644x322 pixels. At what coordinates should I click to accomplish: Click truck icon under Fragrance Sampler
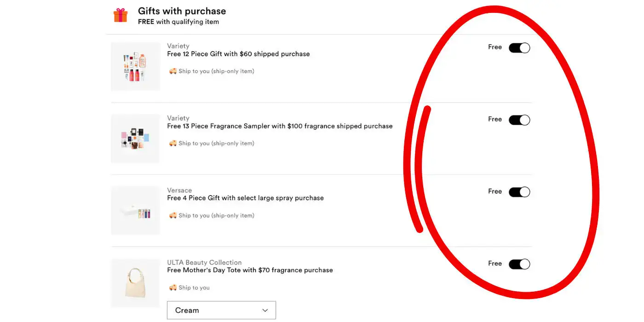tap(173, 144)
